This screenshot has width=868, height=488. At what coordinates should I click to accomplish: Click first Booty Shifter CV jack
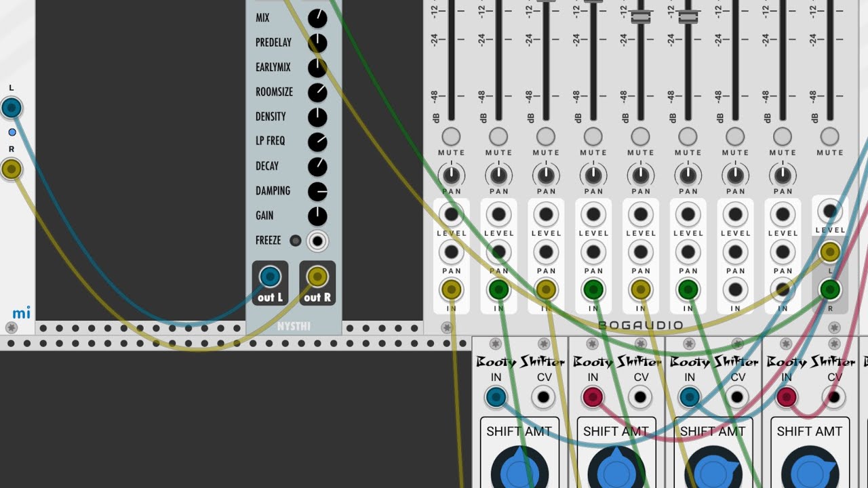click(x=543, y=397)
